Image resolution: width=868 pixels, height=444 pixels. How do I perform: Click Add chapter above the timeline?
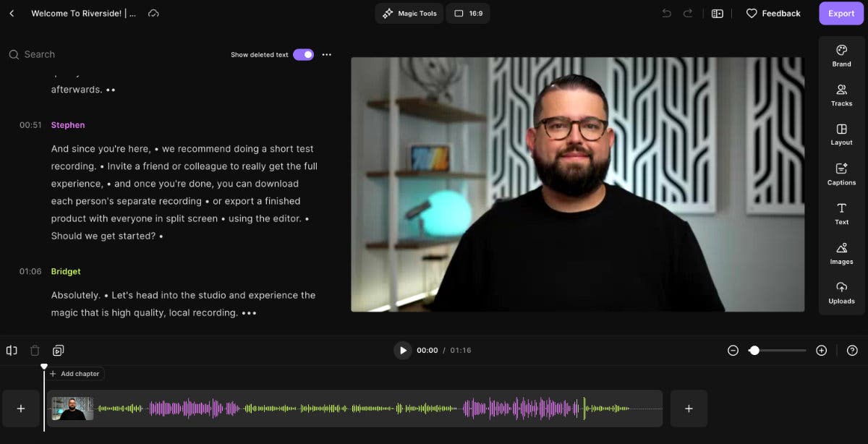(x=75, y=373)
